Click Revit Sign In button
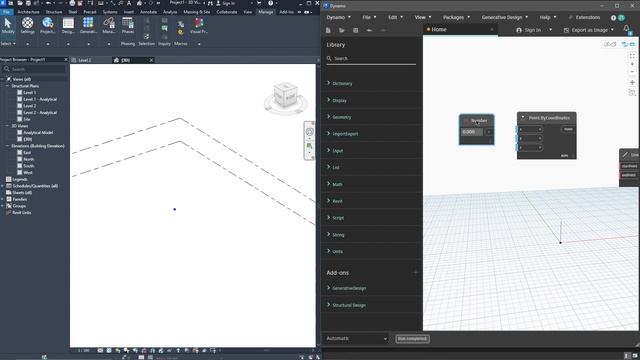Viewport: 640px width, 360px height. pos(225,3)
